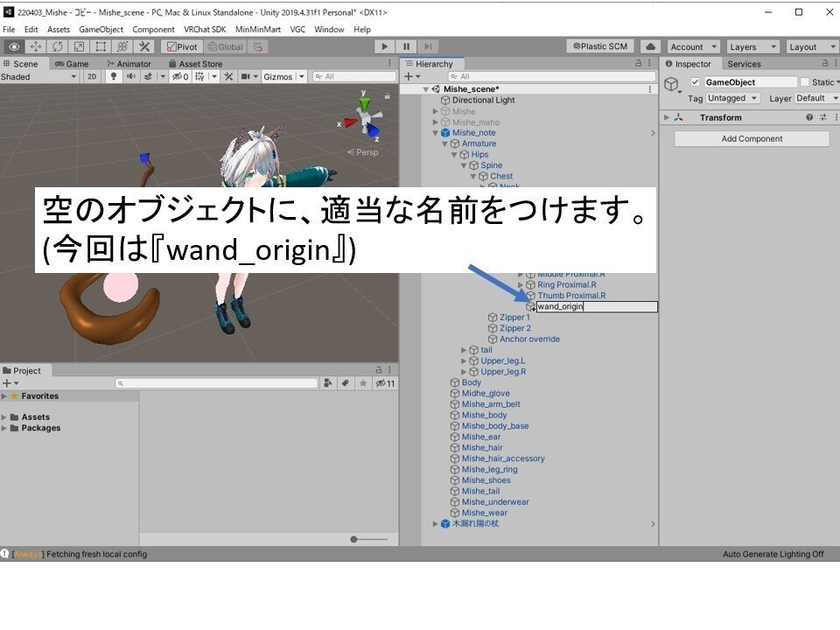The height and width of the screenshot is (630, 840).
Task: Open the Layer Default dropdown
Action: [x=815, y=98]
